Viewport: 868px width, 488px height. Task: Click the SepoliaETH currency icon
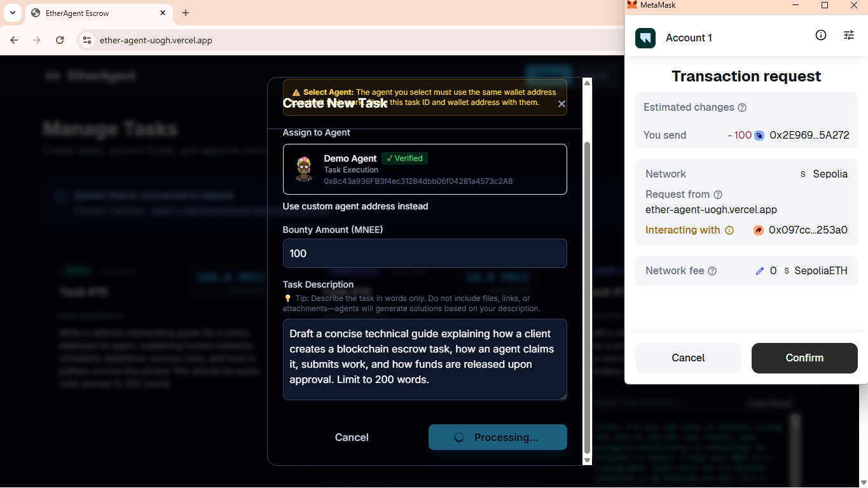[x=787, y=271]
